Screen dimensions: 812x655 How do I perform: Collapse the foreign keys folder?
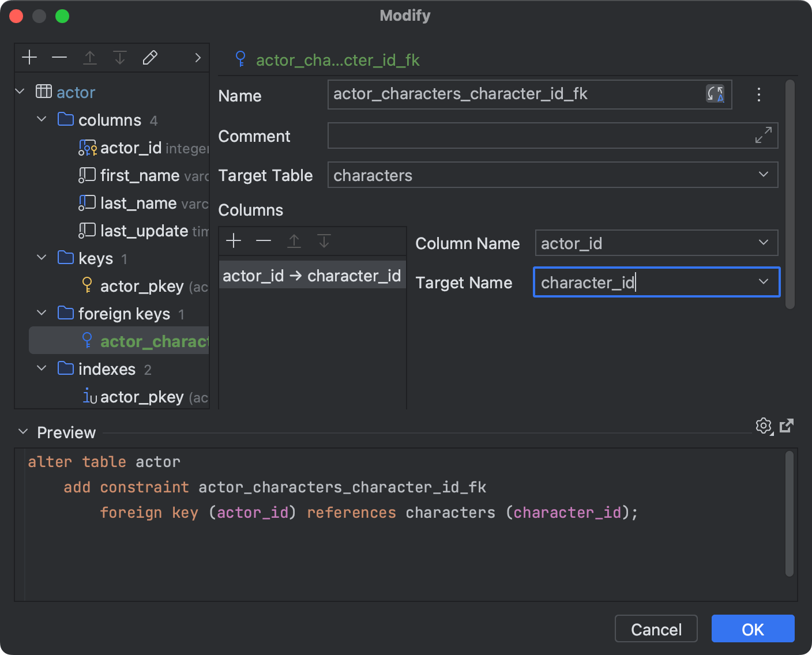click(x=42, y=313)
